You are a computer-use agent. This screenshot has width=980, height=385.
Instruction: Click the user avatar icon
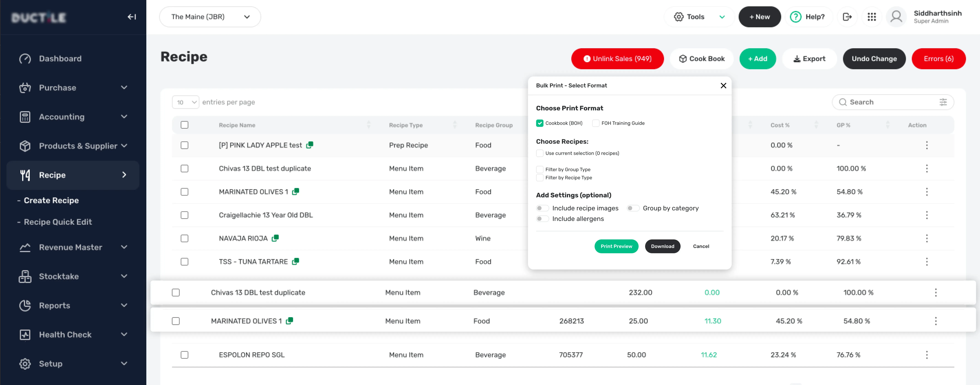(896, 17)
